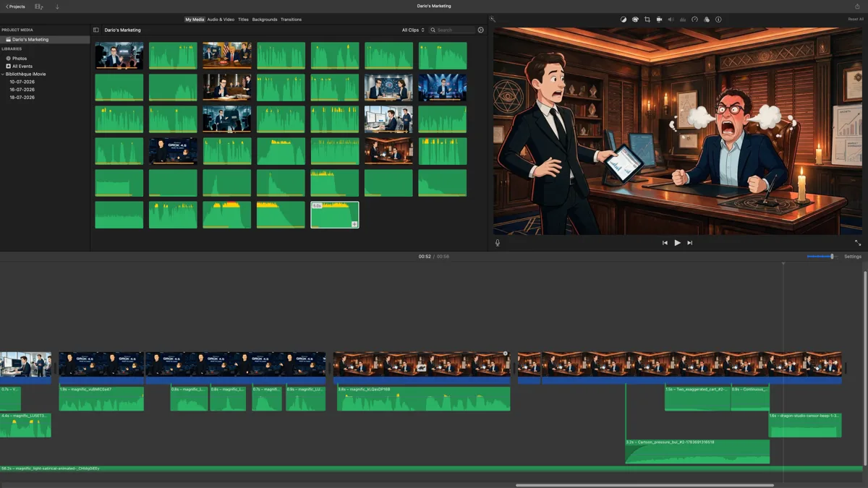Viewport: 868px width, 488px height.
Task: Click the LIBRARIES section header
Action: [12, 48]
